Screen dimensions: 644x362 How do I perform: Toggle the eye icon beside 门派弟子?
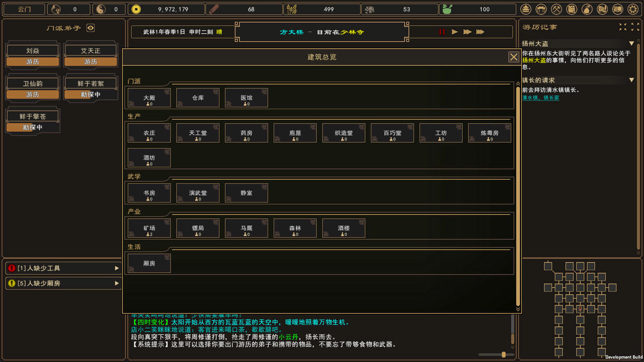point(91,28)
